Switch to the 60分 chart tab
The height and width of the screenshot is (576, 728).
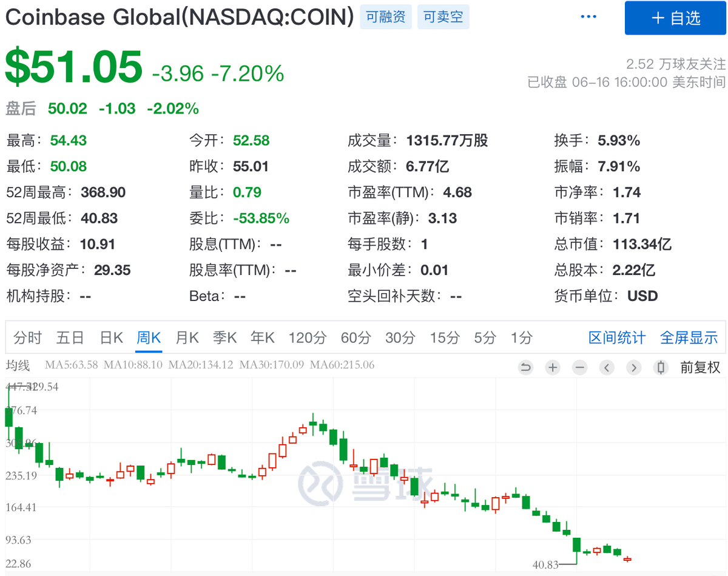356,337
